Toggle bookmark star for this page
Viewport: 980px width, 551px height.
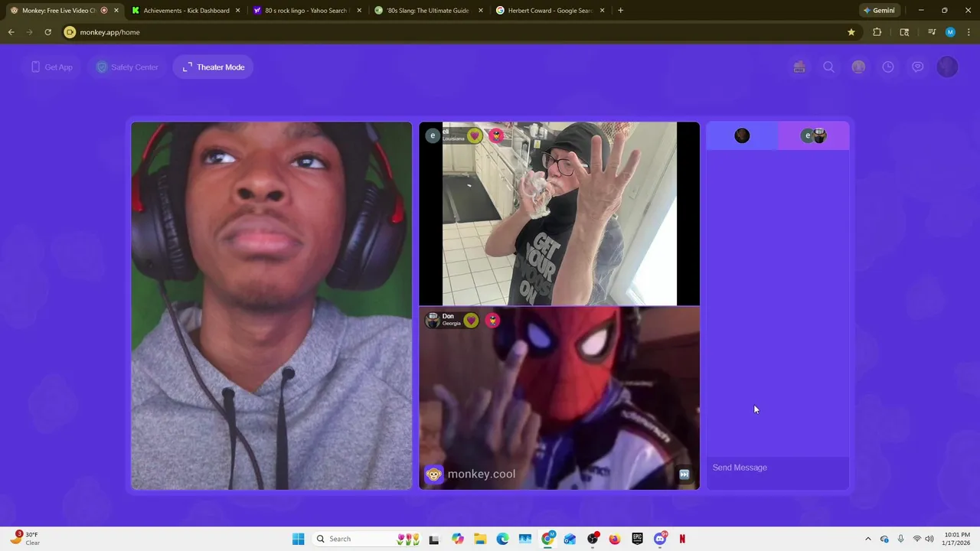851,32
